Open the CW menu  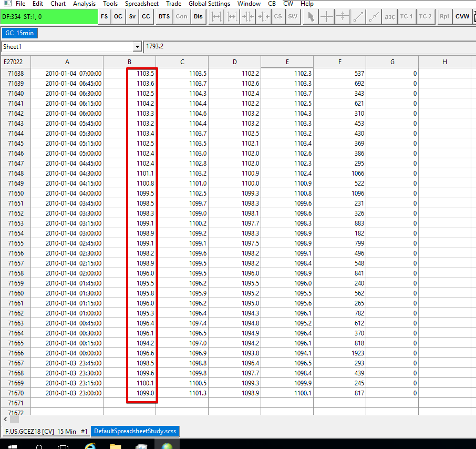[x=288, y=4]
